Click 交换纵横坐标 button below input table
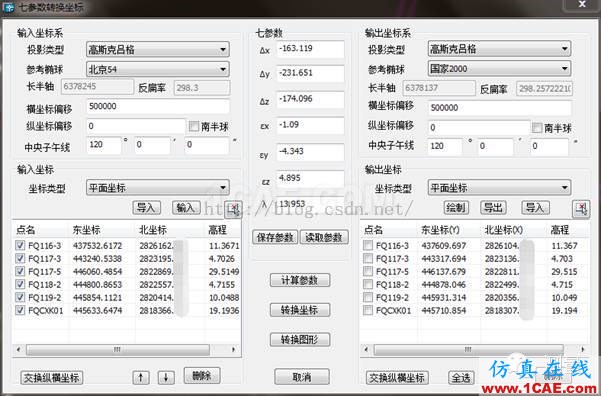 point(51,378)
